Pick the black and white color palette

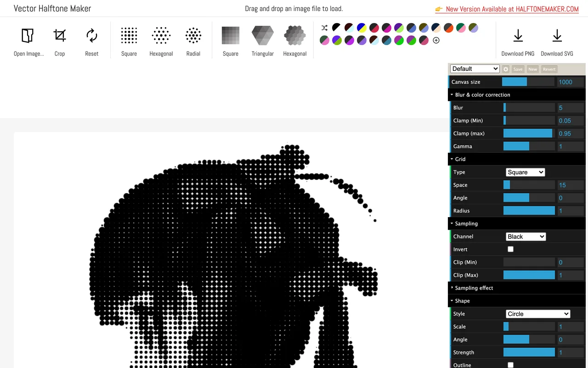[x=337, y=28]
